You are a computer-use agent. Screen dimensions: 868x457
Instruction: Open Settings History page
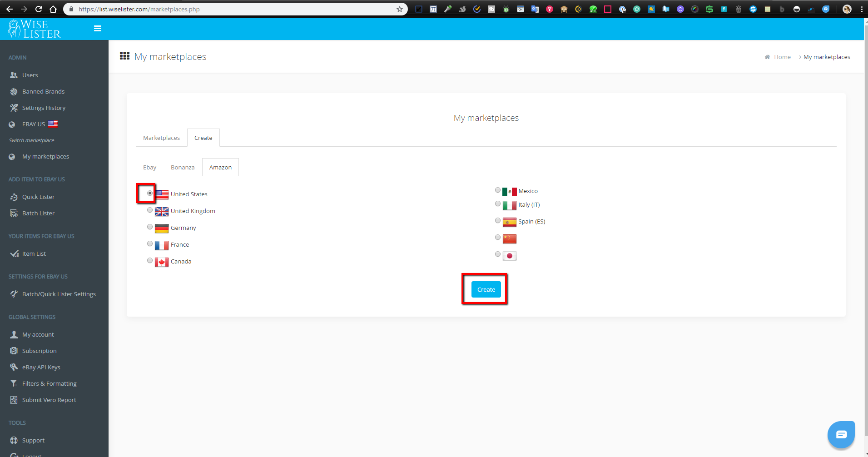[44, 108]
